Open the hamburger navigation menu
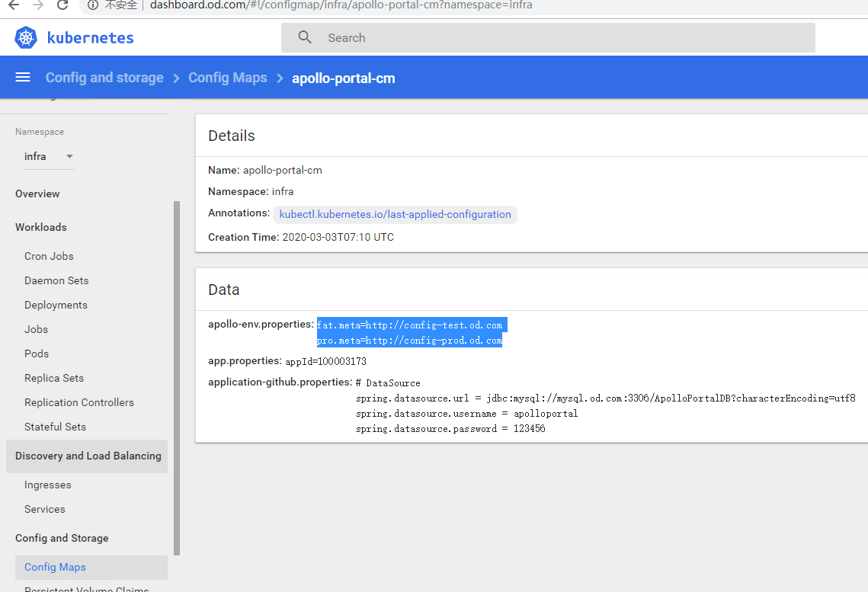Screen dimensions: 868x592 (23, 78)
